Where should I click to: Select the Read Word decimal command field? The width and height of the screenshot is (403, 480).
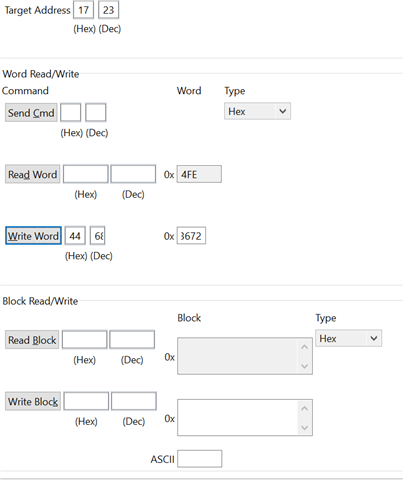[x=133, y=174]
